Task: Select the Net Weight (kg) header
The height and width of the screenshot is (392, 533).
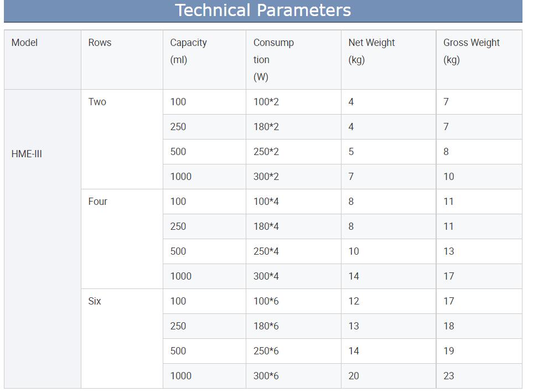Action: click(371, 51)
